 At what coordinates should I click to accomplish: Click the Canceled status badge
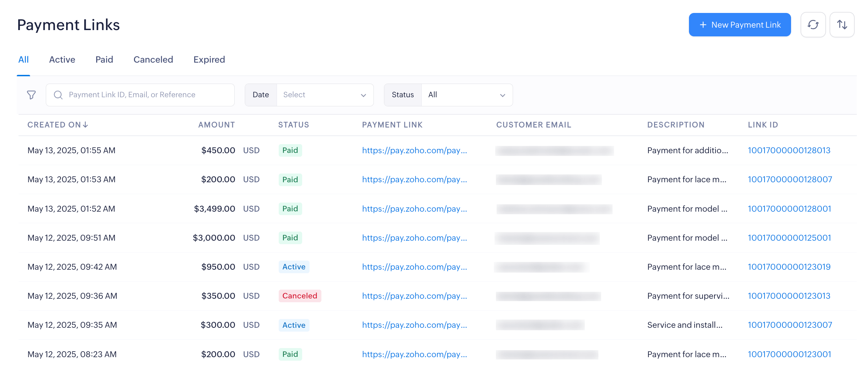(300, 296)
